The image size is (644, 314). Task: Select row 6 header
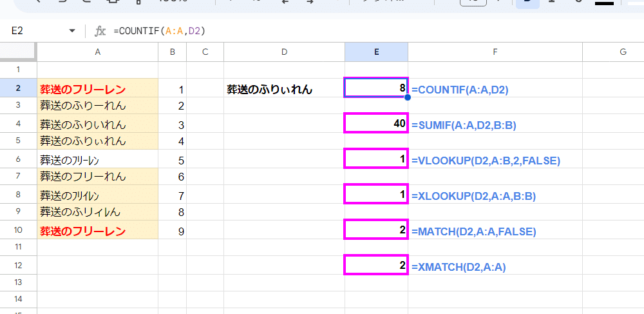click(19, 159)
